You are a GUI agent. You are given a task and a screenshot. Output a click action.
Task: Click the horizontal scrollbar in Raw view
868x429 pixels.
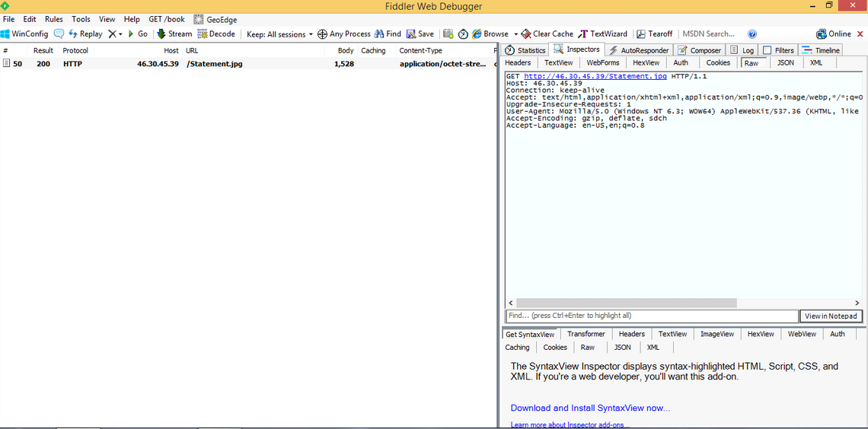[626, 303]
